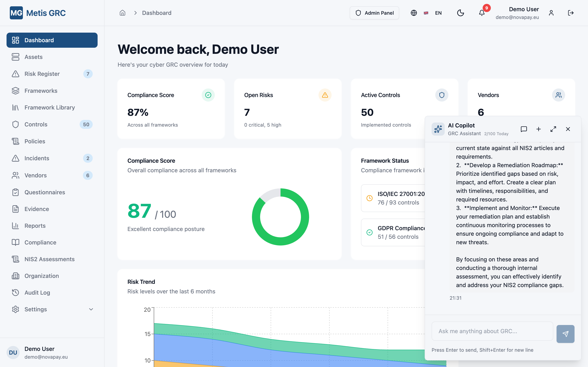This screenshot has width=588, height=367.
Task: Expand the Settings menu chevron
Action: coord(91,309)
